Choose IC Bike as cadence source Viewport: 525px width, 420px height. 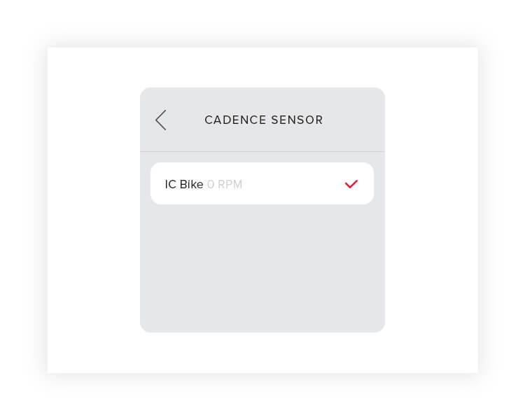coord(262,183)
